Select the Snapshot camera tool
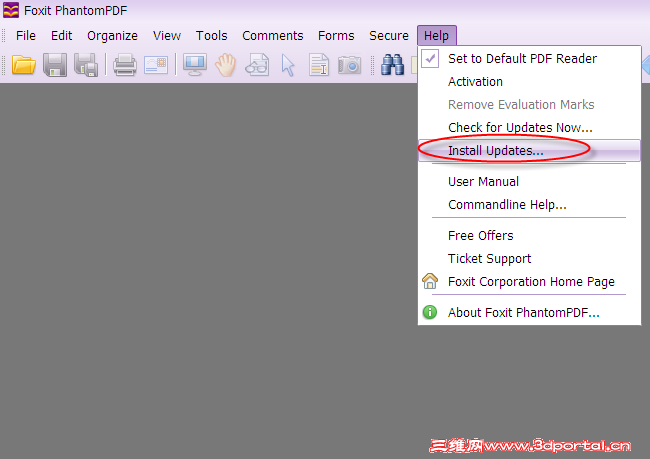The height and width of the screenshot is (459, 650). (349, 65)
